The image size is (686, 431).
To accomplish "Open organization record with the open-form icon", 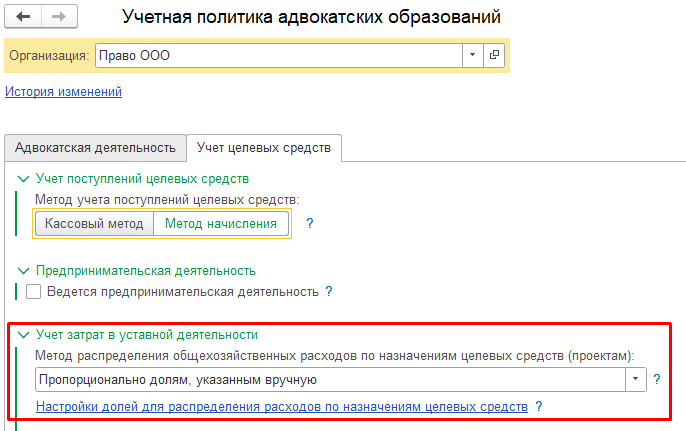I will tap(494, 56).
